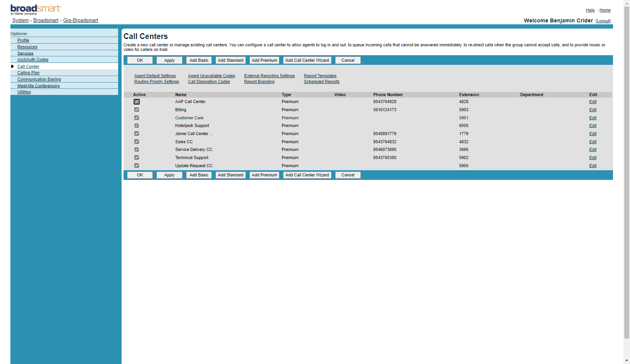Open Call Disposition Codes link
Image resolution: width=630 pixels, height=364 pixels.
[x=209, y=81]
